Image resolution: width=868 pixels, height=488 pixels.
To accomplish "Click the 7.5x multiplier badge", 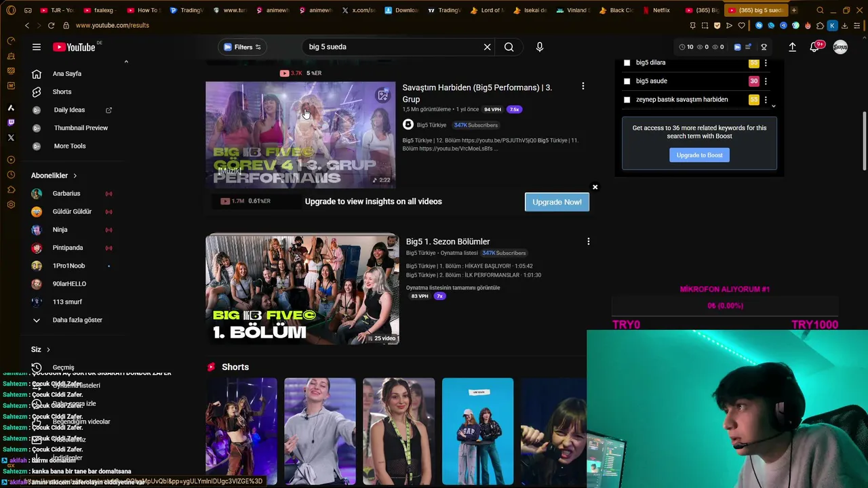I will point(515,109).
